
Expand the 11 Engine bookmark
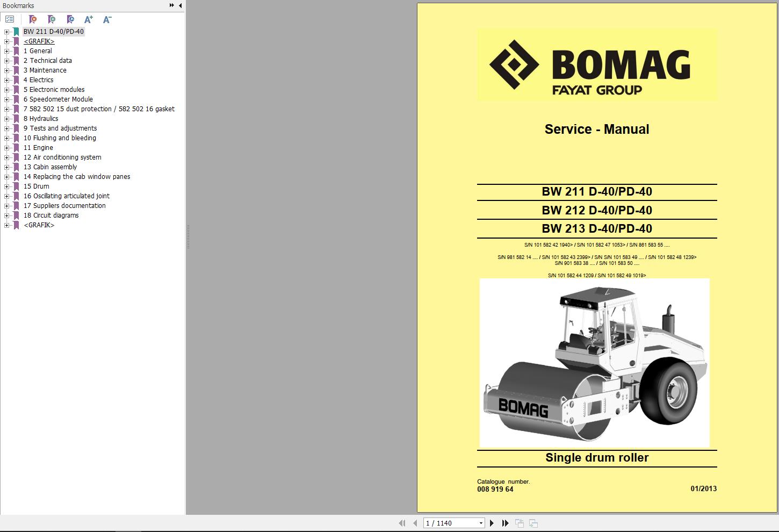(5, 147)
